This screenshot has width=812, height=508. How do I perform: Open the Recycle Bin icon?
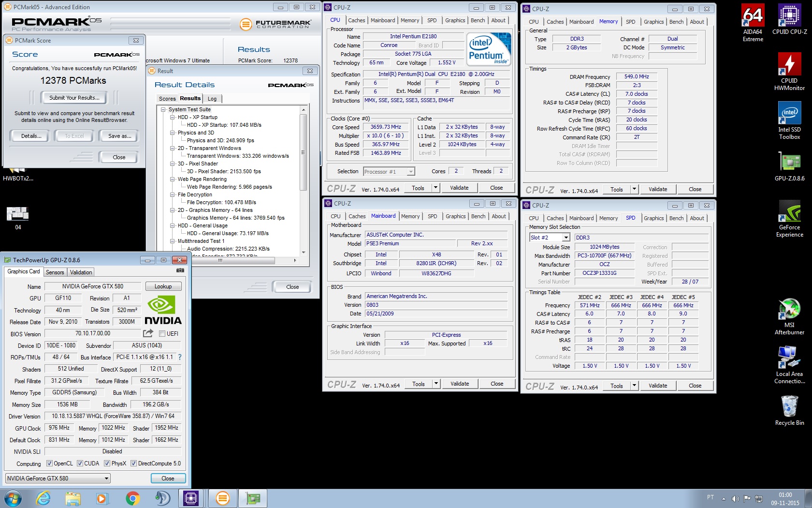(x=789, y=410)
